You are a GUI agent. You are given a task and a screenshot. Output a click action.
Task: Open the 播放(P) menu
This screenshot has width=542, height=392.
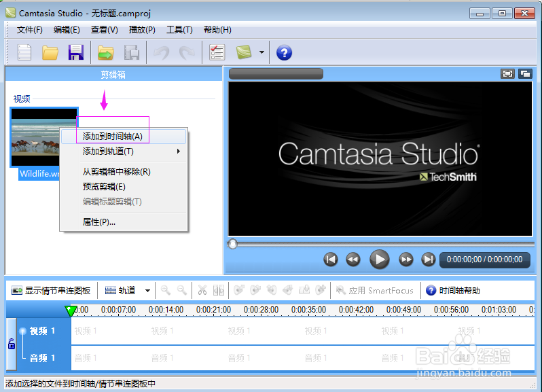(142, 30)
